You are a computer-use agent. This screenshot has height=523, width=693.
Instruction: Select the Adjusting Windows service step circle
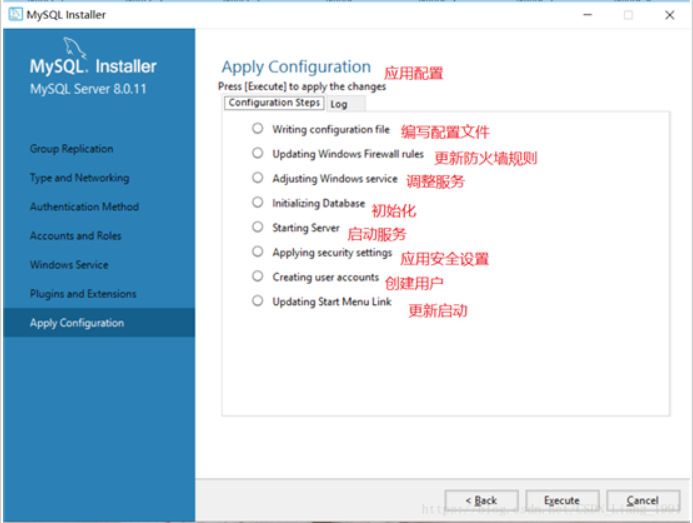tap(258, 178)
